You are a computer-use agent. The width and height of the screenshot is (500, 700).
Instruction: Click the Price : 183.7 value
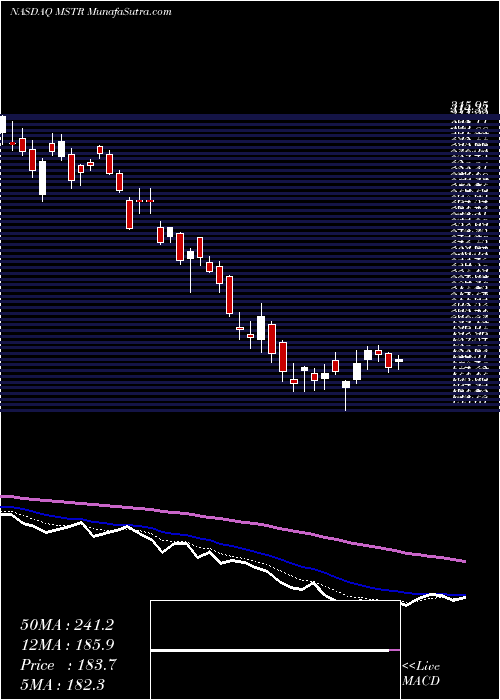pyautogui.click(x=68, y=665)
